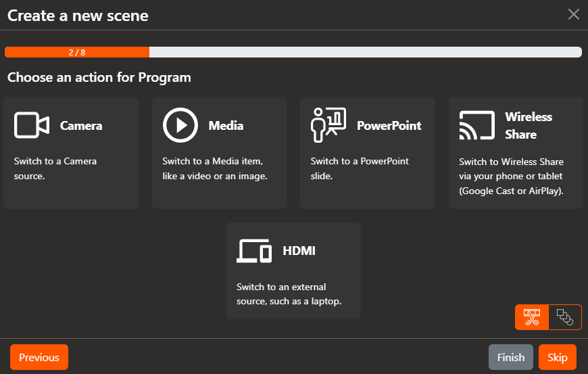Select 'Switch to a PowerPoint slide.' description
Viewport: 588px width, 374px height.
(x=360, y=168)
